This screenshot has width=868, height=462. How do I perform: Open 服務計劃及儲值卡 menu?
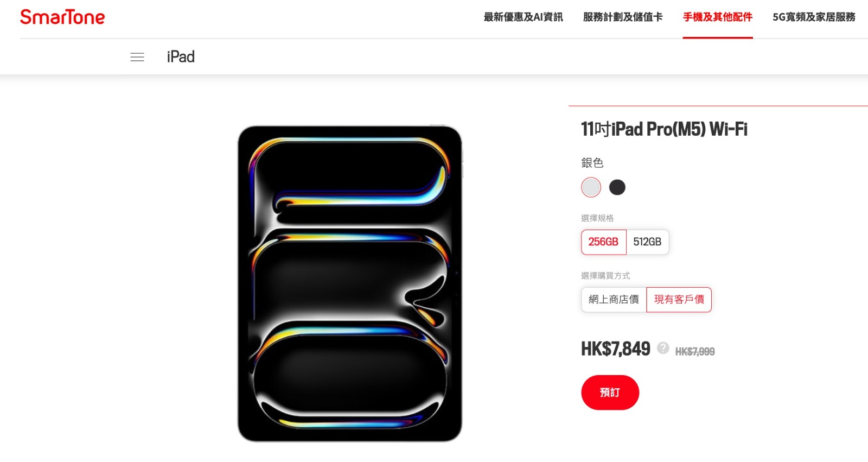coord(623,17)
